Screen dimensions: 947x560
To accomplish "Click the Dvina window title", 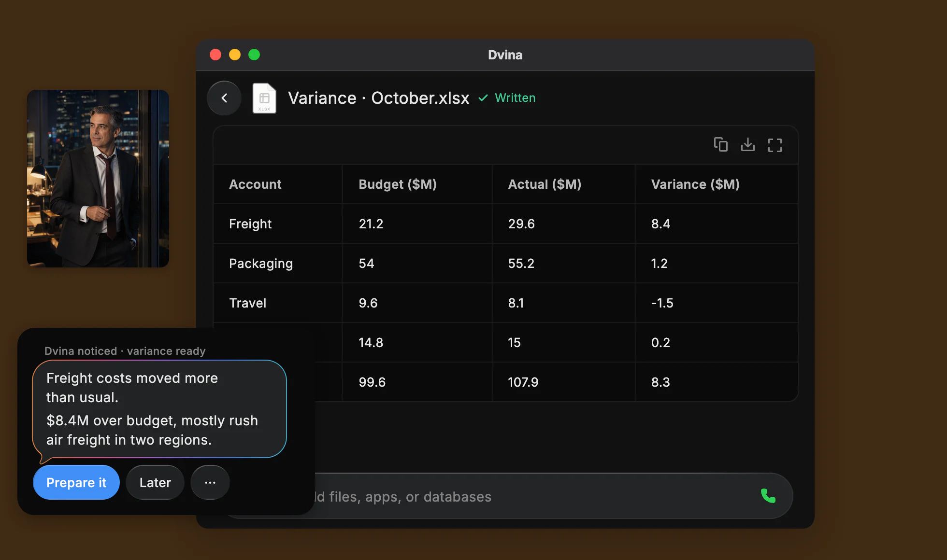I will pos(505,55).
